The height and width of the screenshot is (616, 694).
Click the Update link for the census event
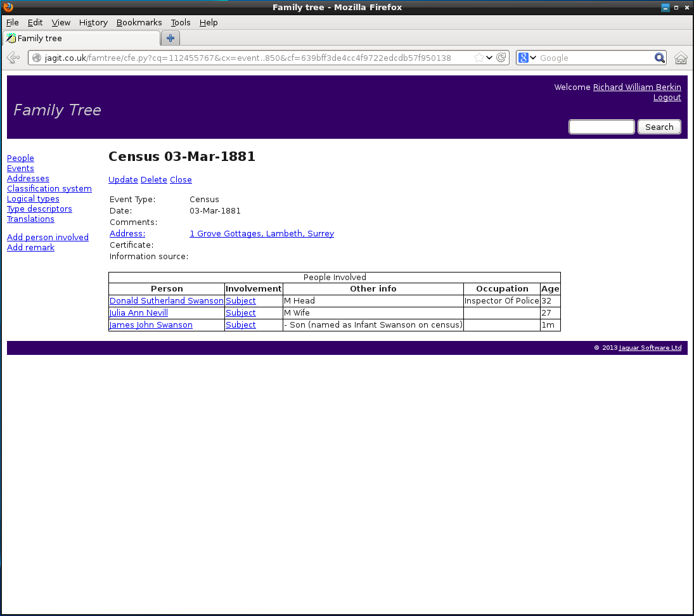[123, 179]
